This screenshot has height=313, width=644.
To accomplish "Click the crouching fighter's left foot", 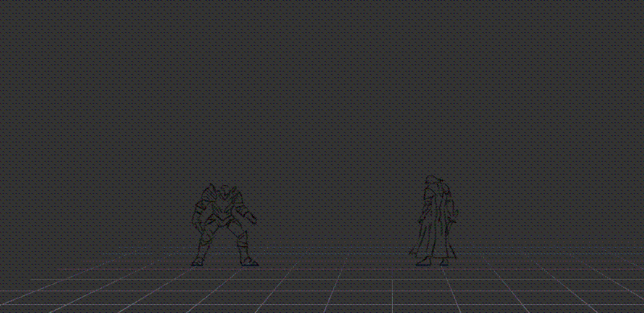I will pyautogui.click(x=198, y=262).
